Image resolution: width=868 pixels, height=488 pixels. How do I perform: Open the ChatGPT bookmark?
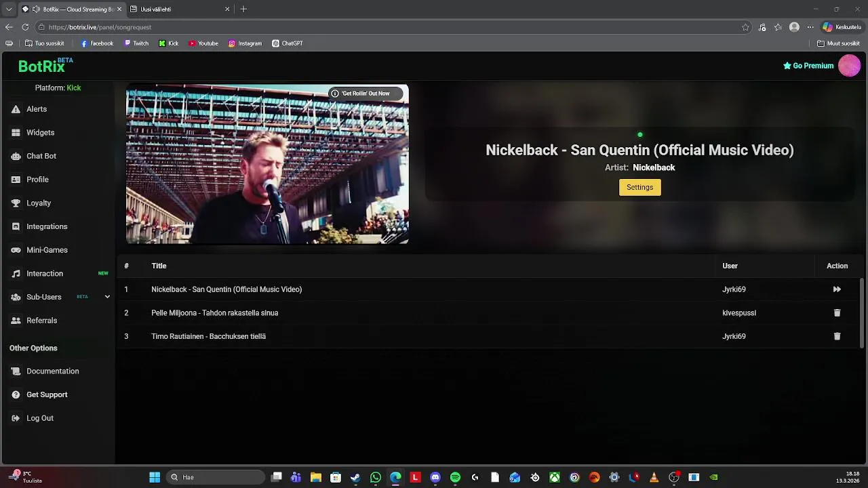click(288, 43)
